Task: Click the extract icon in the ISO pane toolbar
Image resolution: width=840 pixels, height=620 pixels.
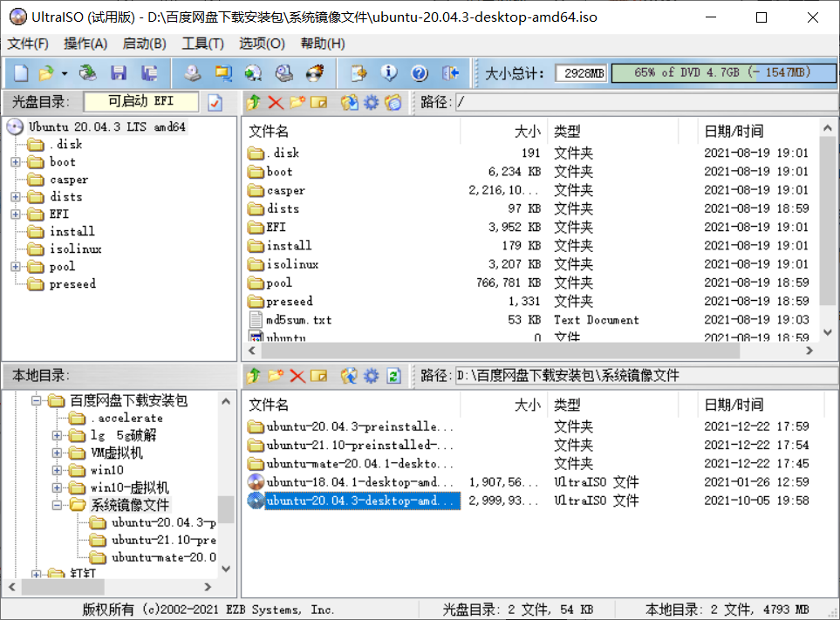Action: pyautogui.click(x=349, y=102)
